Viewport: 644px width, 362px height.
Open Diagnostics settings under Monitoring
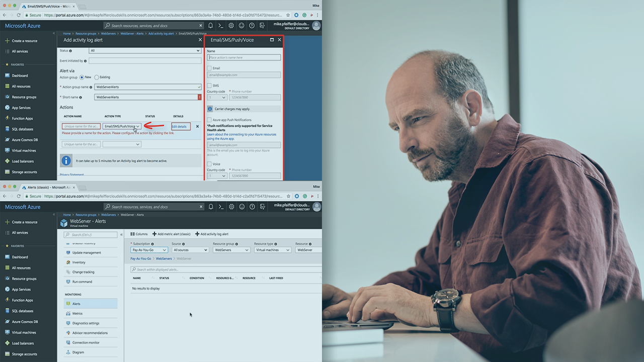pos(86,323)
